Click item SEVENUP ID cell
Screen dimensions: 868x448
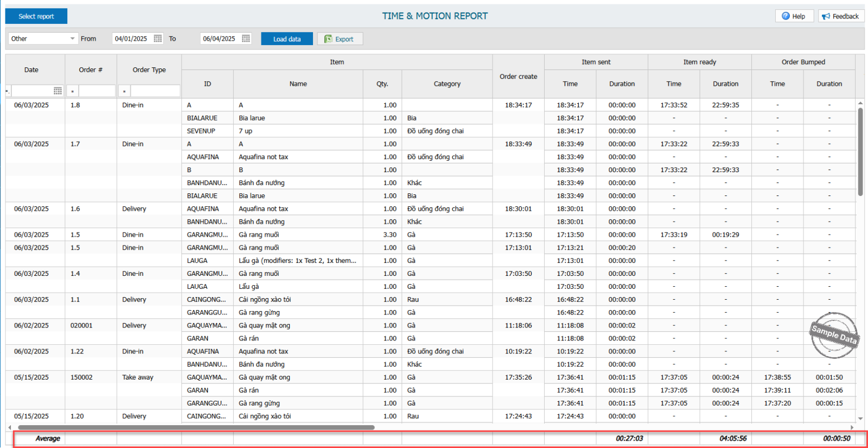click(x=207, y=131)
